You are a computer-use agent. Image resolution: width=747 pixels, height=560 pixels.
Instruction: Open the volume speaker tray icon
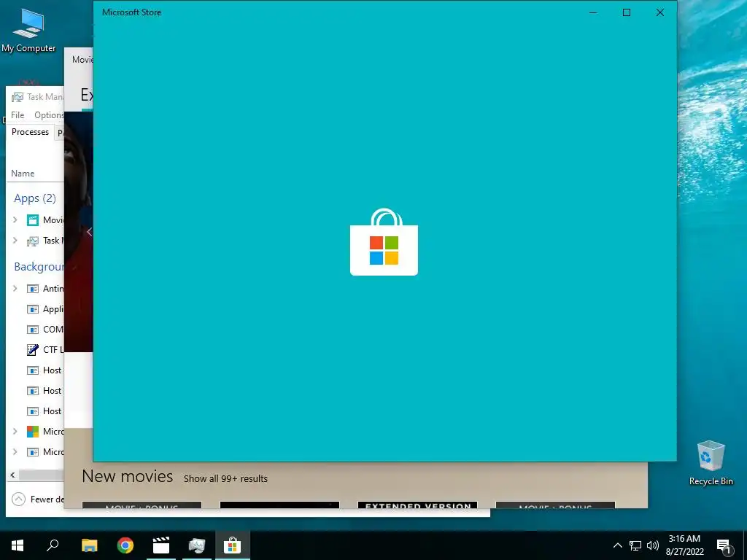pyautogui.click(x=653, y=545)
